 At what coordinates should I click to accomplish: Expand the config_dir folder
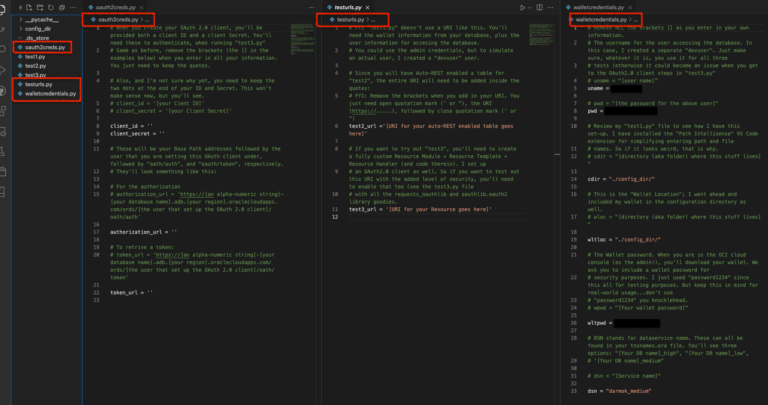tap(42, 28)
